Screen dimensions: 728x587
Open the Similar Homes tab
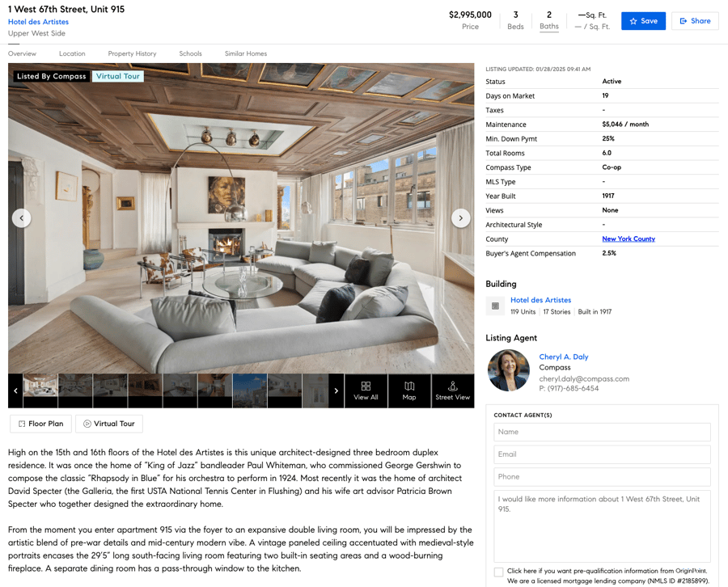[246, 53]
